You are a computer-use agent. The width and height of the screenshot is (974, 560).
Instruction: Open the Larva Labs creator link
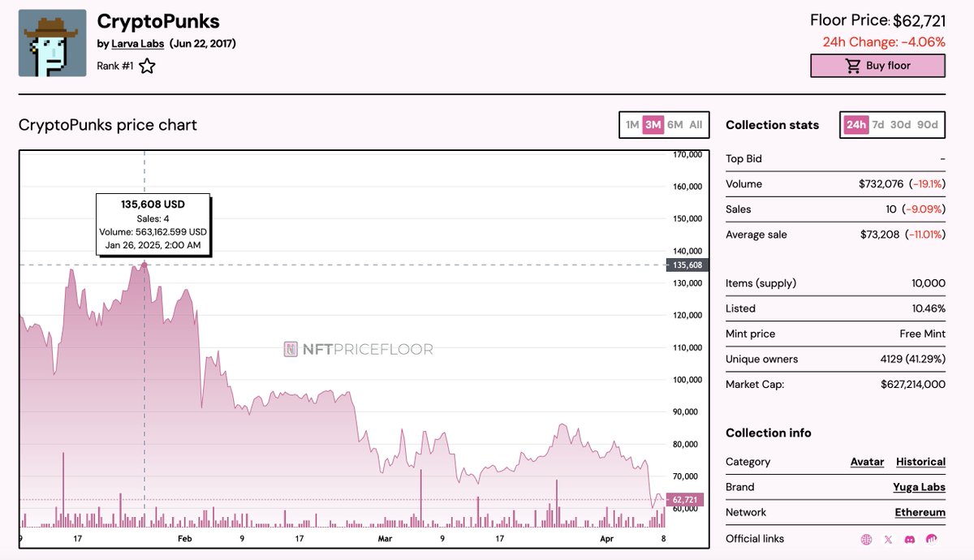pyautogui.click(x=138, y=44)
